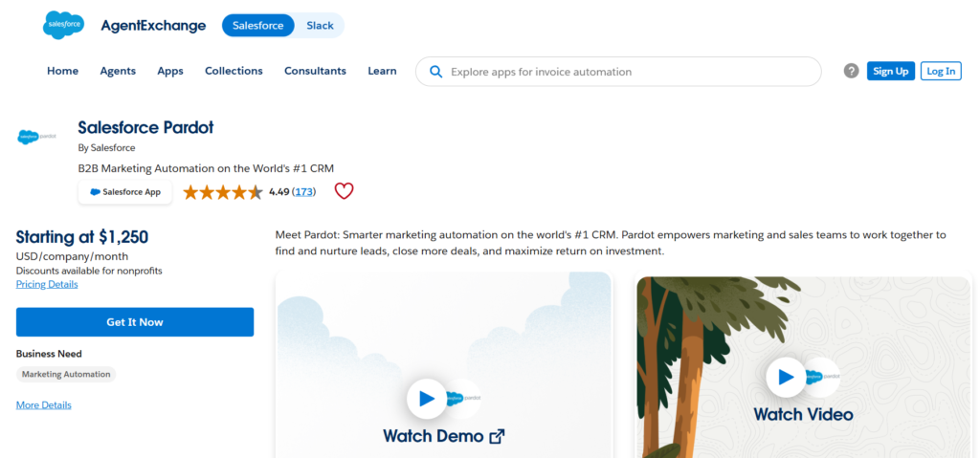The width and height of the screenshot is (980, 458).
Task: Switch to the Salesforce toggle option
Action: click(258, 26)
